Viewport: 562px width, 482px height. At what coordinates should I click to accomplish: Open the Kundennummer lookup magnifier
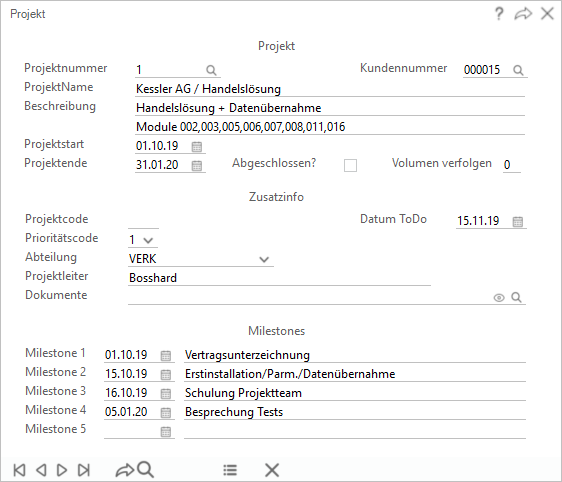pyautogui.click(x=518, y=70)
